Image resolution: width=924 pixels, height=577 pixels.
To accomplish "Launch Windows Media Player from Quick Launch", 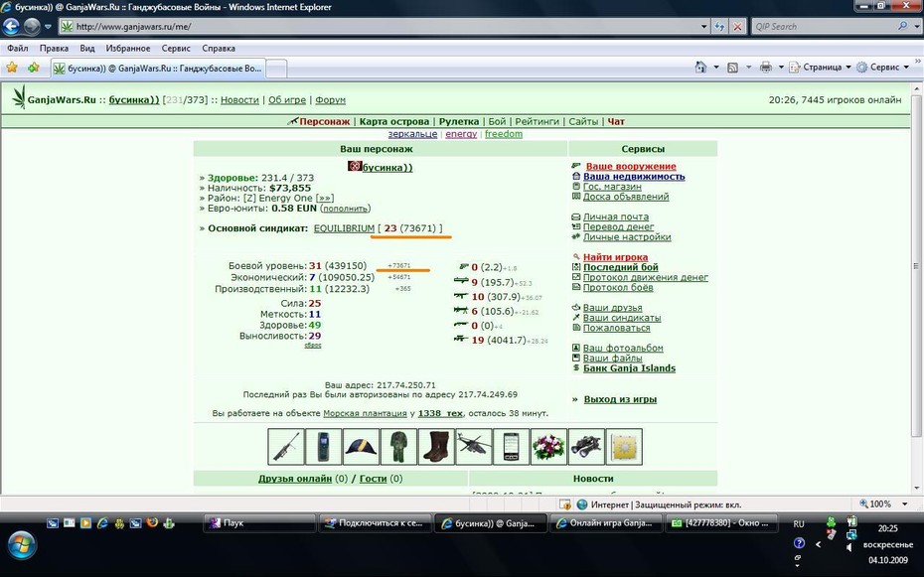I will click(x=85, y=522).
